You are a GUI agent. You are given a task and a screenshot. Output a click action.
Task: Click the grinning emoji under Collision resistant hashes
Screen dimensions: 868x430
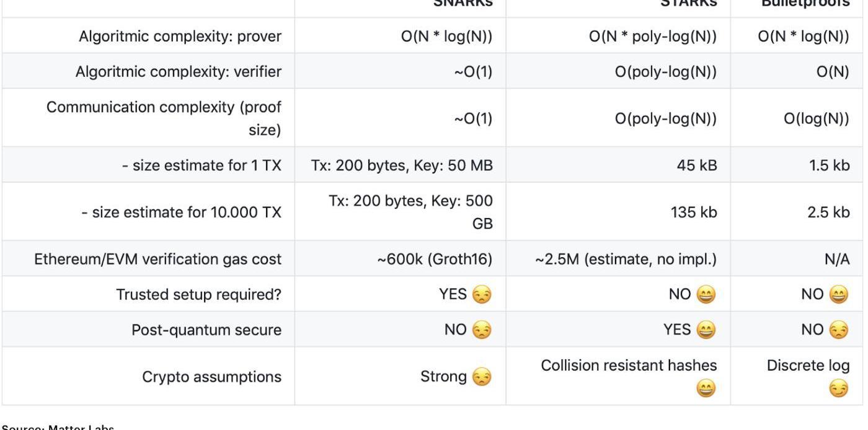(x=706, y=388)
